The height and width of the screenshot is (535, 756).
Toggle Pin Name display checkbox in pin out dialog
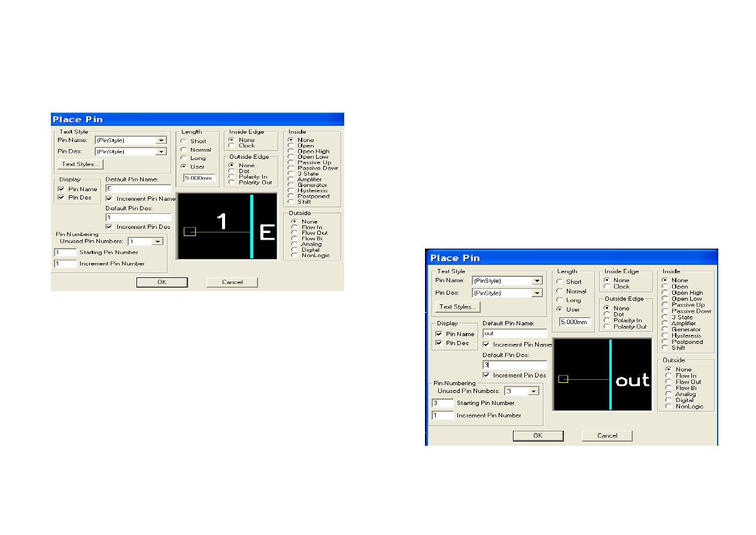click(439, 334)
